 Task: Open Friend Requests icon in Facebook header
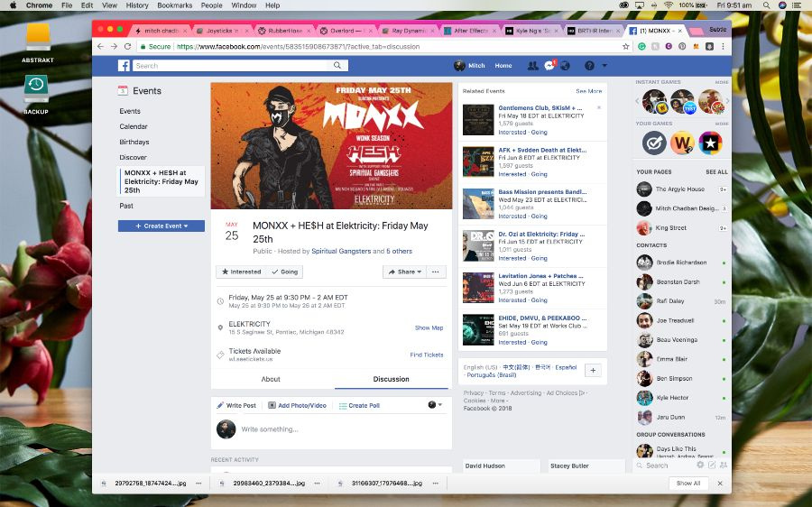point(532,66)
